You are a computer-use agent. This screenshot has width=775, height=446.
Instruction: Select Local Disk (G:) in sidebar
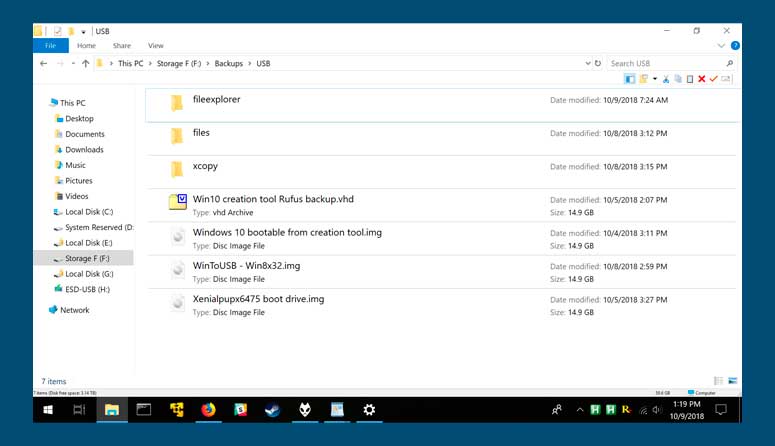pyautogui.click(x=89, y=274)
